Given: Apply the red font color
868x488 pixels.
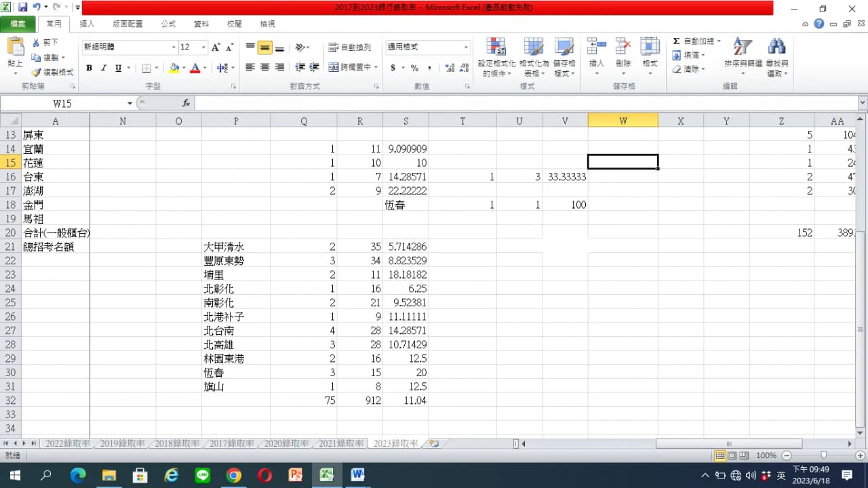Looking at the screenshot, I should pos(195,68).
